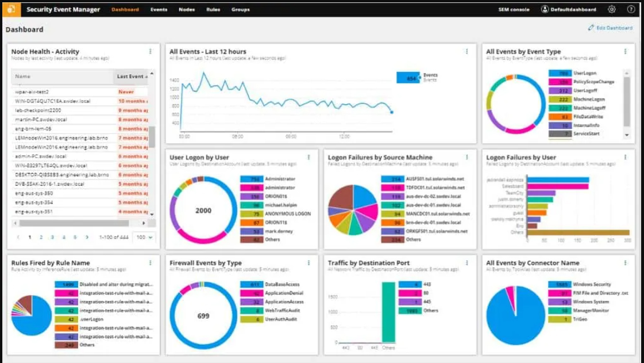
Task: Click the Others bar in Logon Failures by User
Action: pyautogui.click(x=578, y=232)
